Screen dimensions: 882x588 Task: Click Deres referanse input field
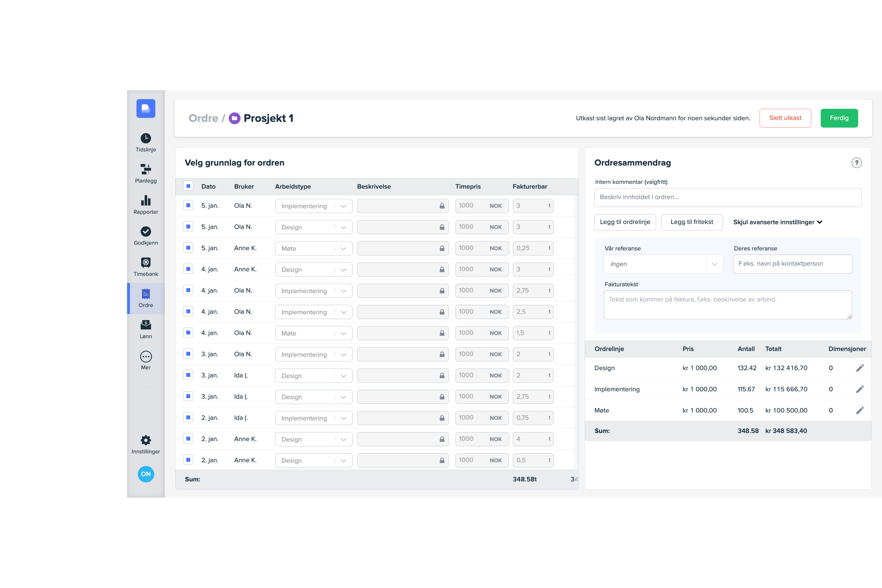pos(792,264)
